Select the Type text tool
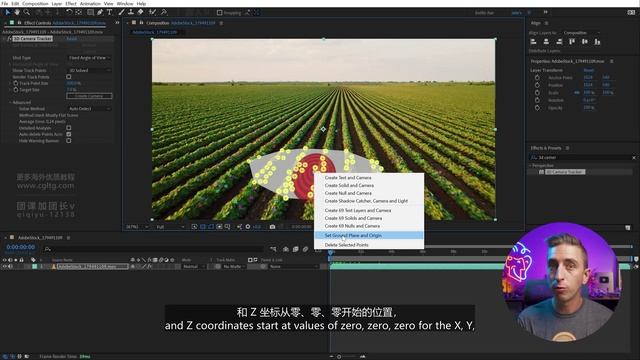 109,12
